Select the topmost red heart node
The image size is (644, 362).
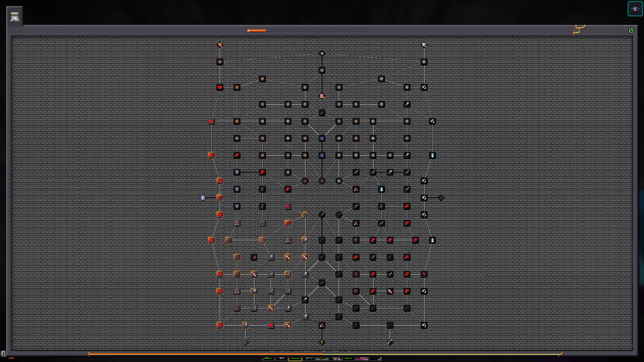[x=220, y=87]
